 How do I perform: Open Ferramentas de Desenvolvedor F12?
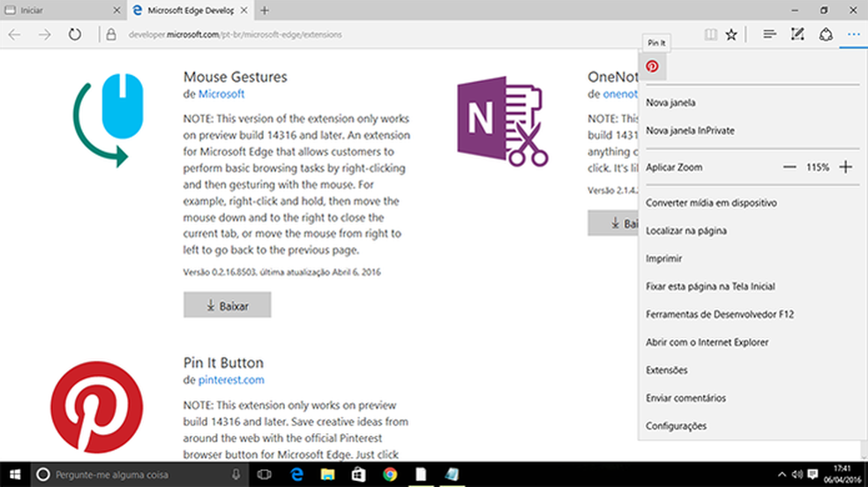[720, 314]
